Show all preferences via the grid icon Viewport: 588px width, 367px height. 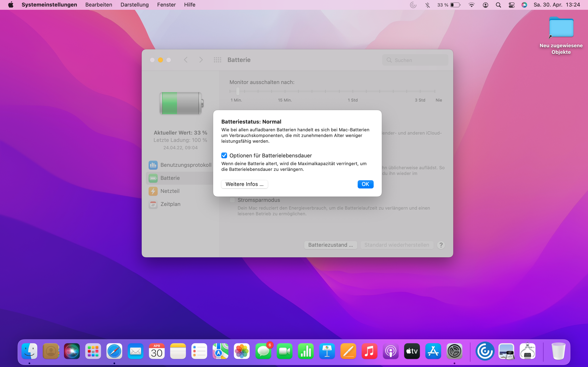coord(217,60)
